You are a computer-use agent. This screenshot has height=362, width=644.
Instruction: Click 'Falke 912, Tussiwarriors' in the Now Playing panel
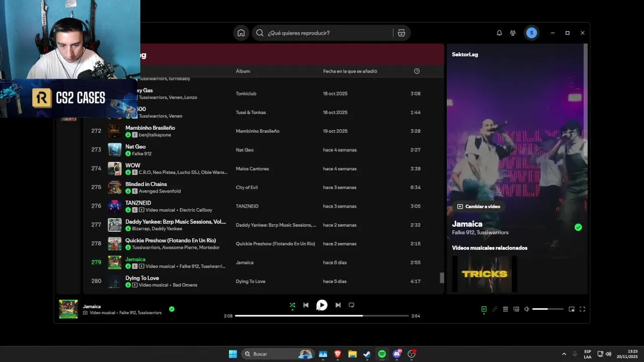[x=480, y=233]
